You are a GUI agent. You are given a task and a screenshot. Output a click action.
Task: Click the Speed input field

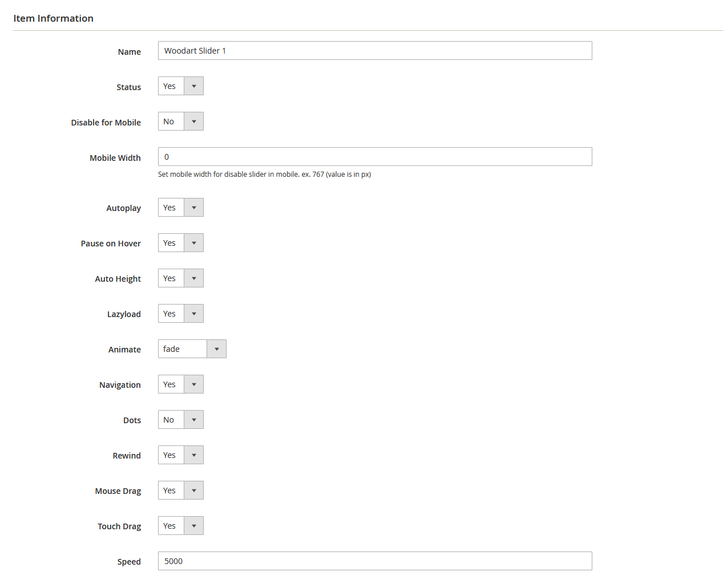pos(374,561)
